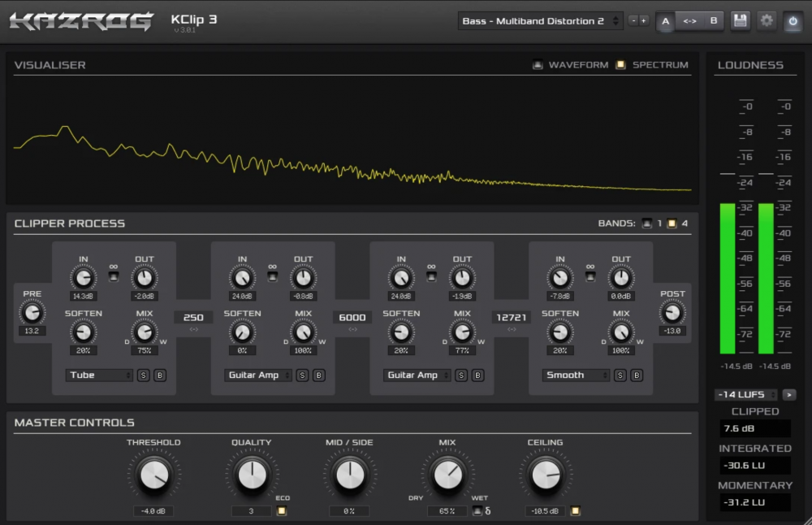The image size is (812, 525).
Task: Solo the Tube band with S button
Action: click(143, 375)
